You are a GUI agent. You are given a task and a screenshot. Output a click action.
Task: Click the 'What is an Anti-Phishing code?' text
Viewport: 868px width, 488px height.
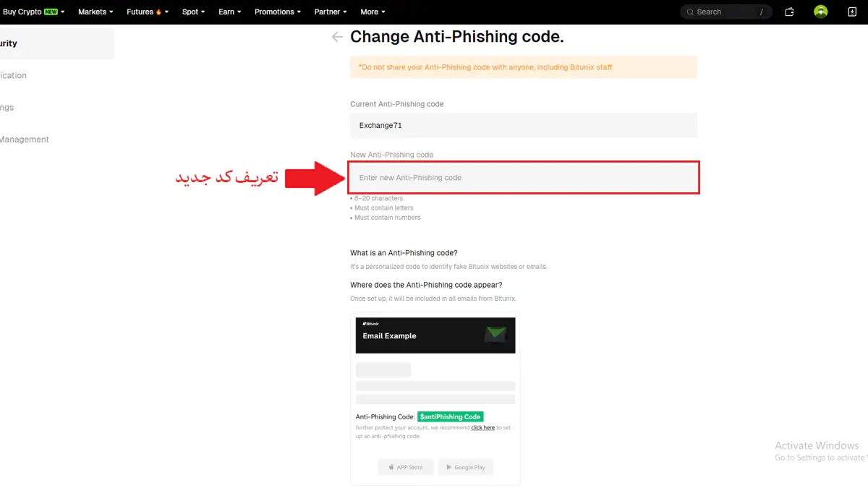(x=404, y=253)
